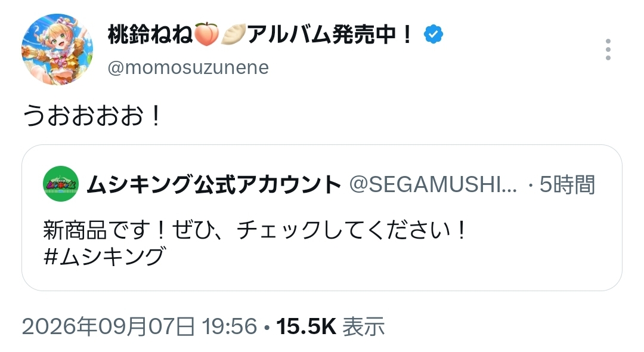644x352 pixels.
Task: Open the 桃鈴ねね display name
Action: (x=150, y=35)
